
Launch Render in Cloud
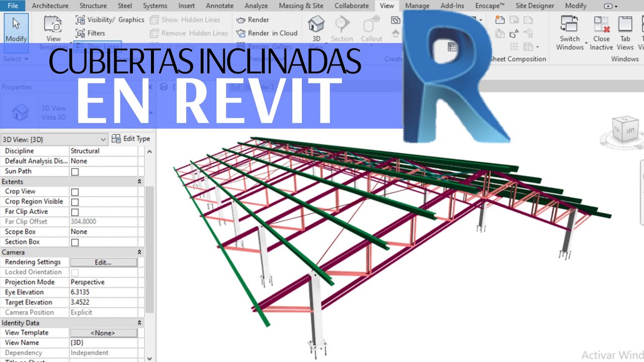tap(266, 33)
